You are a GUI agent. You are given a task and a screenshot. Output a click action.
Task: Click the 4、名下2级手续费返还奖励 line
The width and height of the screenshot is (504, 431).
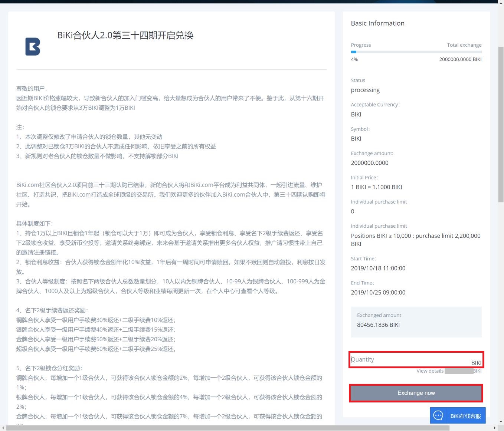52,310
